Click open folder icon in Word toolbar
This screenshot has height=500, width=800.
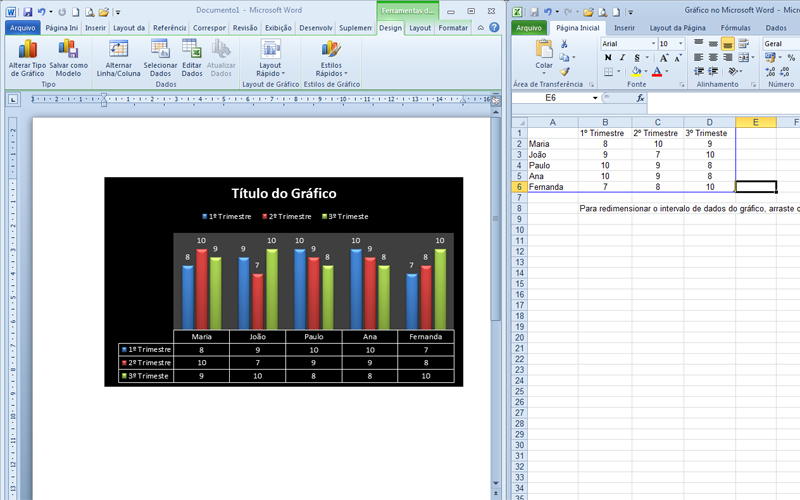104,11
